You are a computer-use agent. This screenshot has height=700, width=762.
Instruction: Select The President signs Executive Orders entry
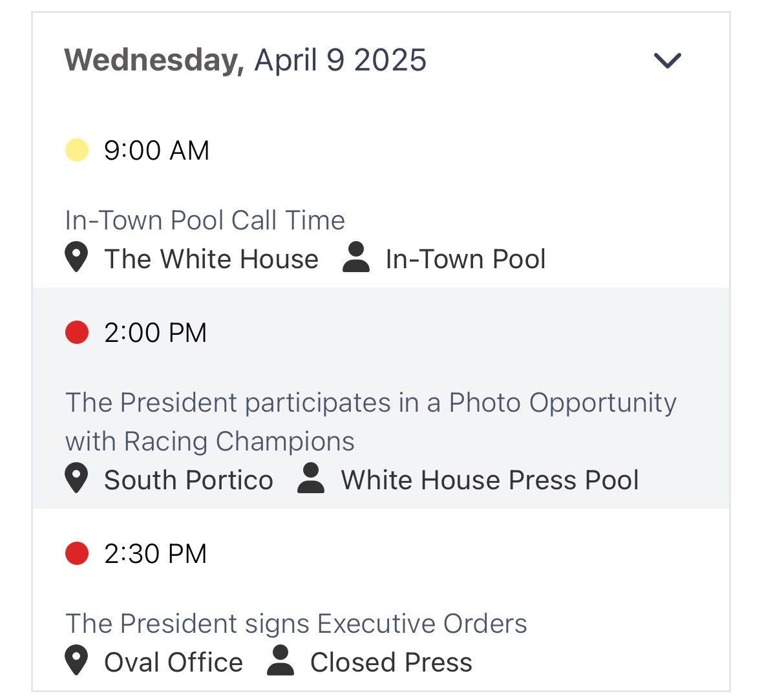pyautogui.click(x=296, y=623)
